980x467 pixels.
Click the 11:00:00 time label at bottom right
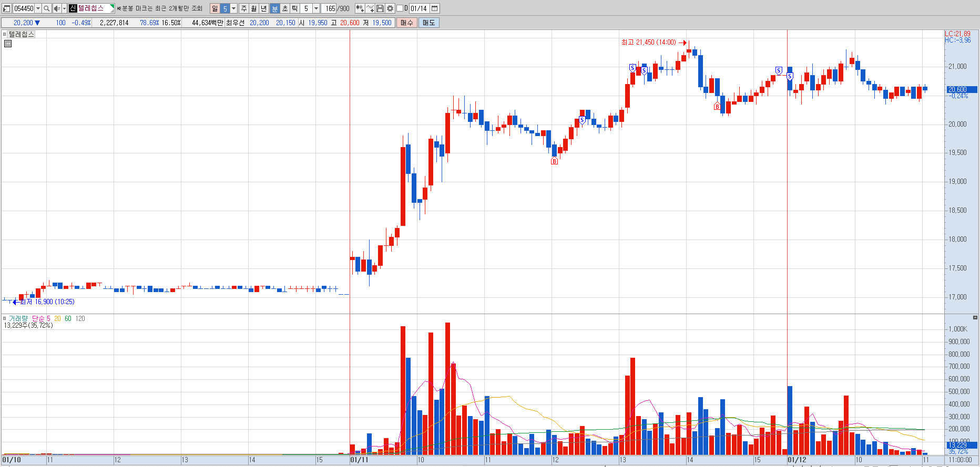[960, 460]
